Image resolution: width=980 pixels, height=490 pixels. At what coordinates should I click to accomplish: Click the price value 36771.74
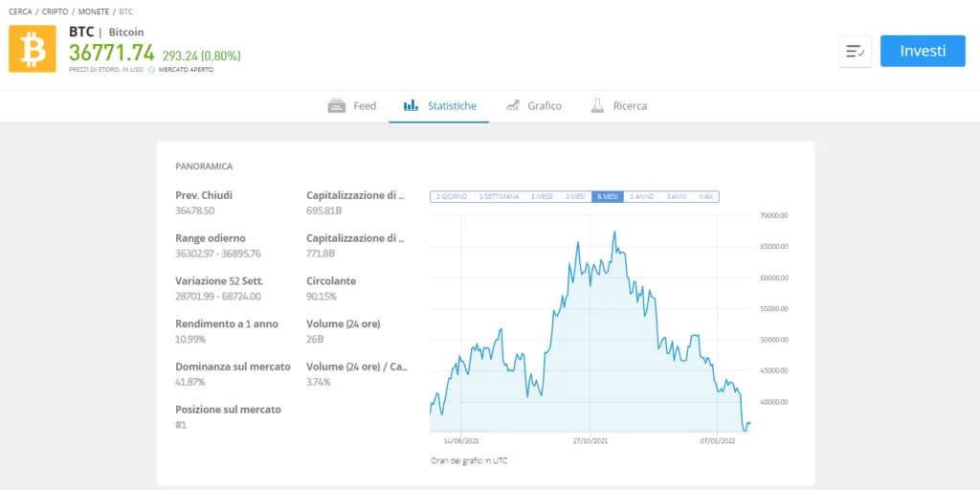coord(111,54)
